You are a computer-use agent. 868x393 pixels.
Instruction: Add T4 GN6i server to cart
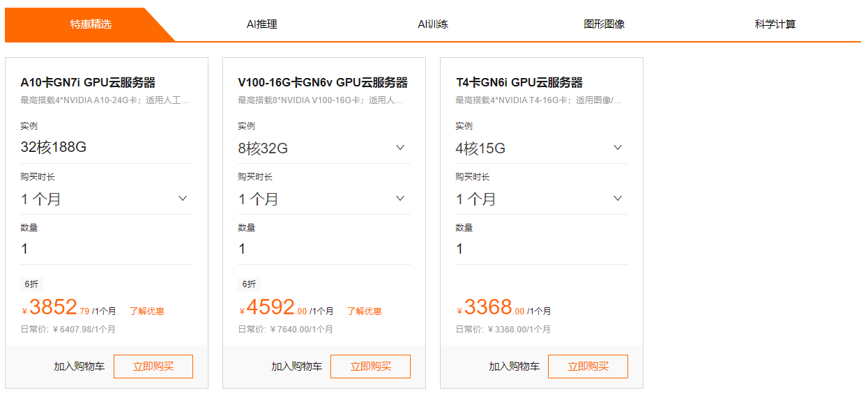(515, 367)
